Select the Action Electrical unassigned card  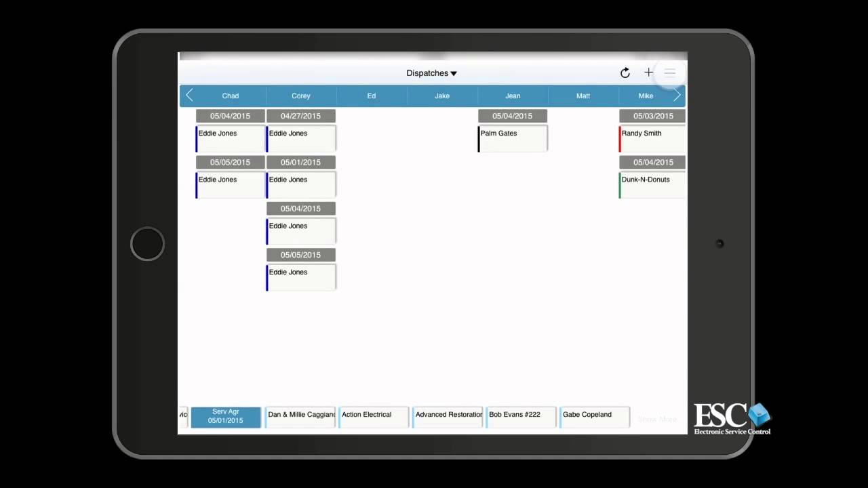[x=374, y=417]
